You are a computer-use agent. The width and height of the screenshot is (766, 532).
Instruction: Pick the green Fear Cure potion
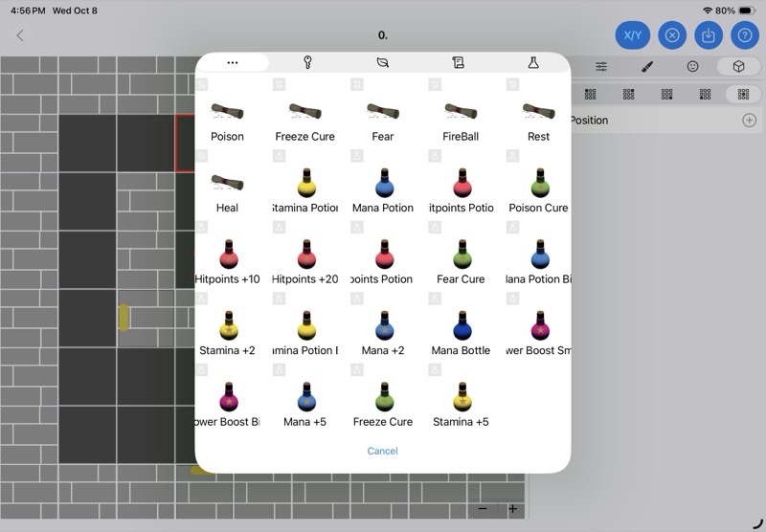coord(461,263)
